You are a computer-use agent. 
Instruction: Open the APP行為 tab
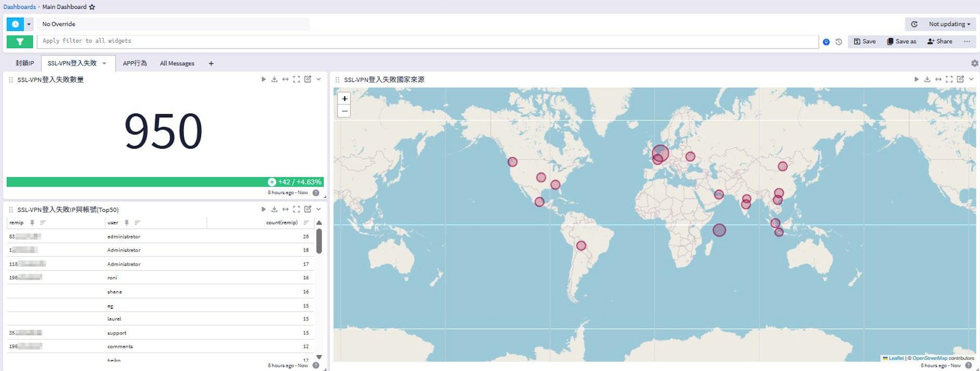(135, 63)
